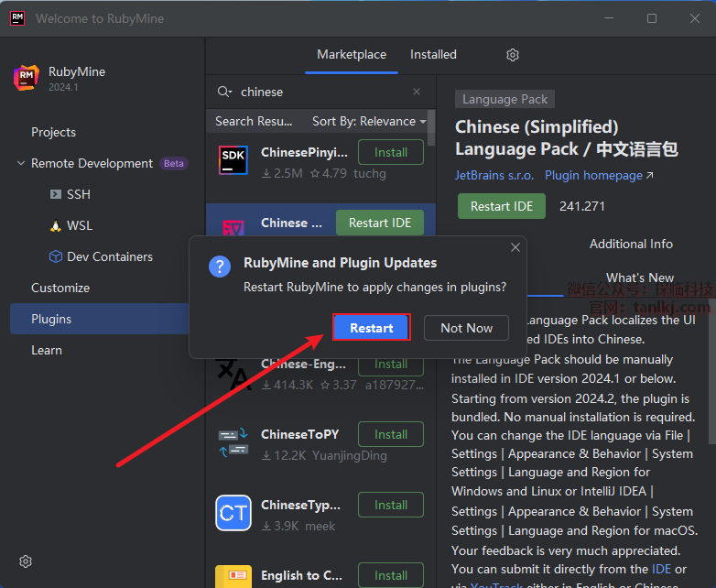Click the SSH terminal icon
Image resolution: width=716 pixels, height=588 pixels.
point(56,194)
